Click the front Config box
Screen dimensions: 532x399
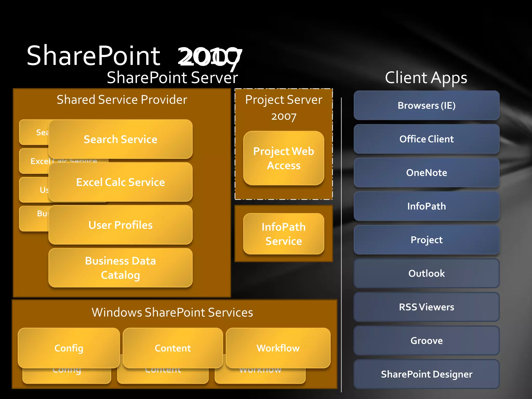69,348
